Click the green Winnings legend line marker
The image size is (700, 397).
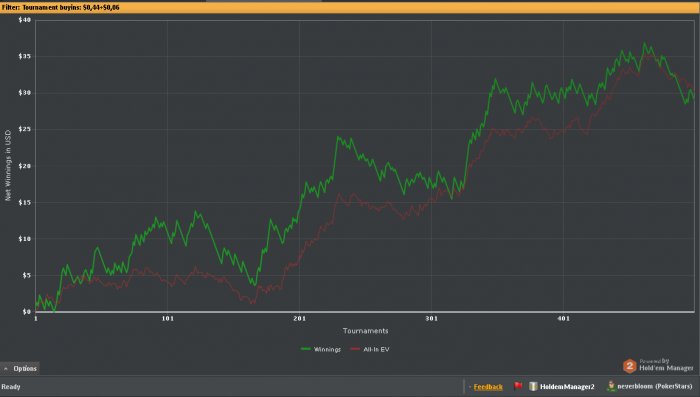306,349
